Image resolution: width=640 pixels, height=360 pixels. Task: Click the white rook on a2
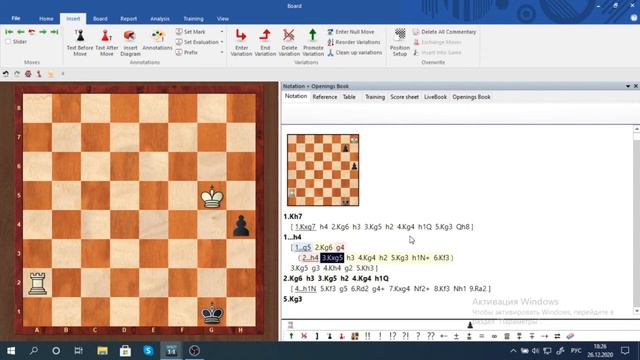38,283
